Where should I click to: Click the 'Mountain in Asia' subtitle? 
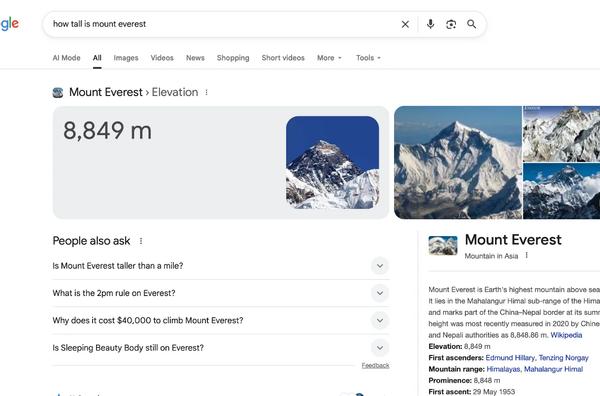point(491,256)
